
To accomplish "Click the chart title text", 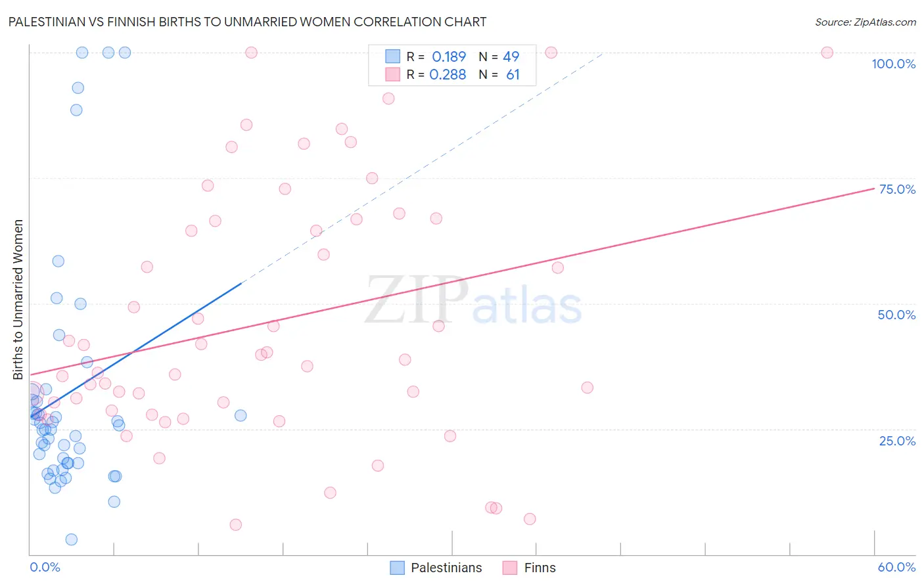I will [x=247, y=22].
